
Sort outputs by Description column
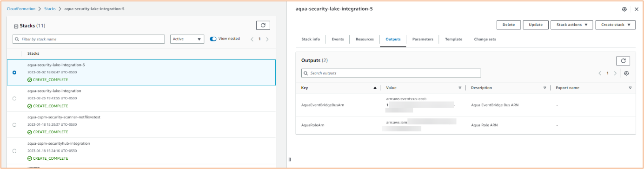pos(545,88)
